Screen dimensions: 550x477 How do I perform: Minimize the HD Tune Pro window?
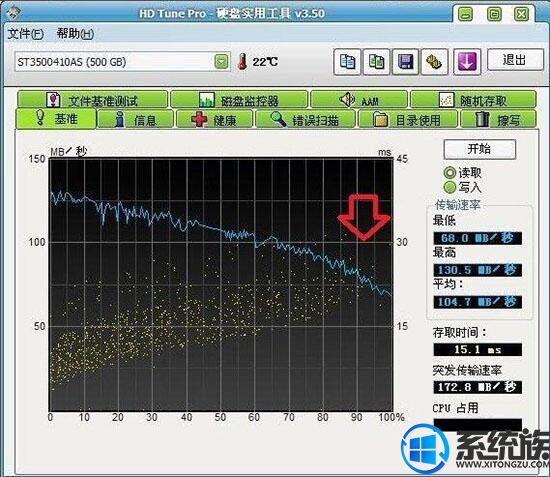click(466, 14)
